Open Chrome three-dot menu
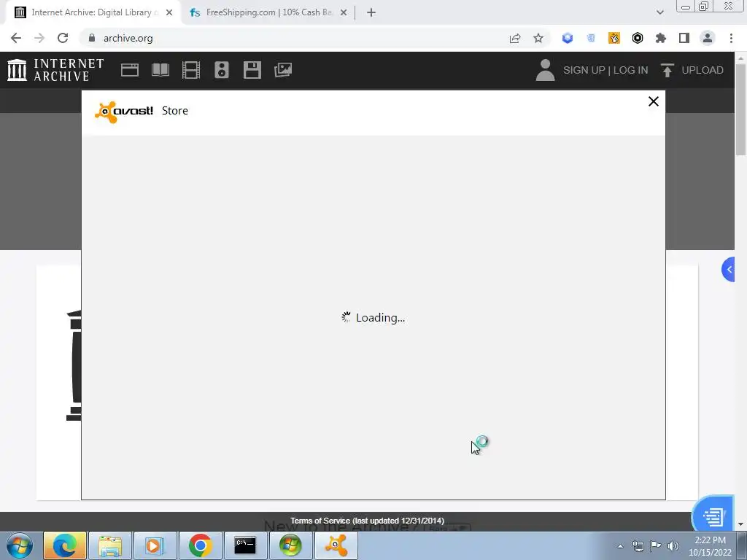Image resolution: width=747 pixels, height=560 pixels. coord(731,38)
